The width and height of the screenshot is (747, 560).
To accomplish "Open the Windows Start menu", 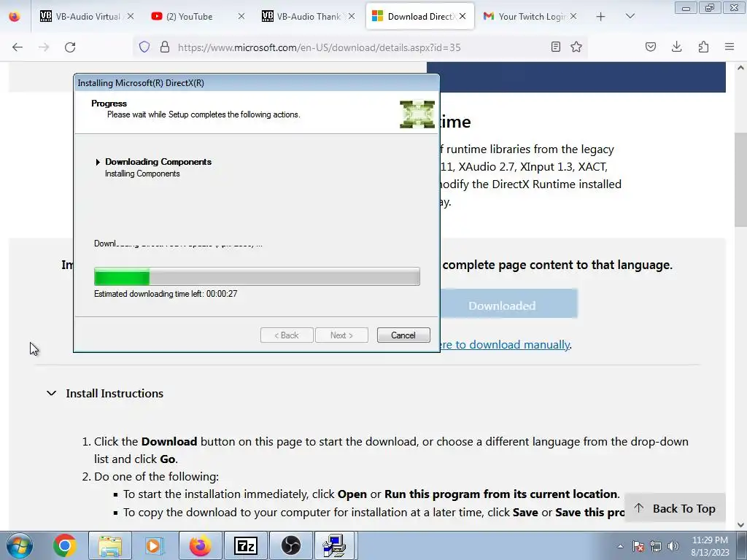I will click(19, 545).
